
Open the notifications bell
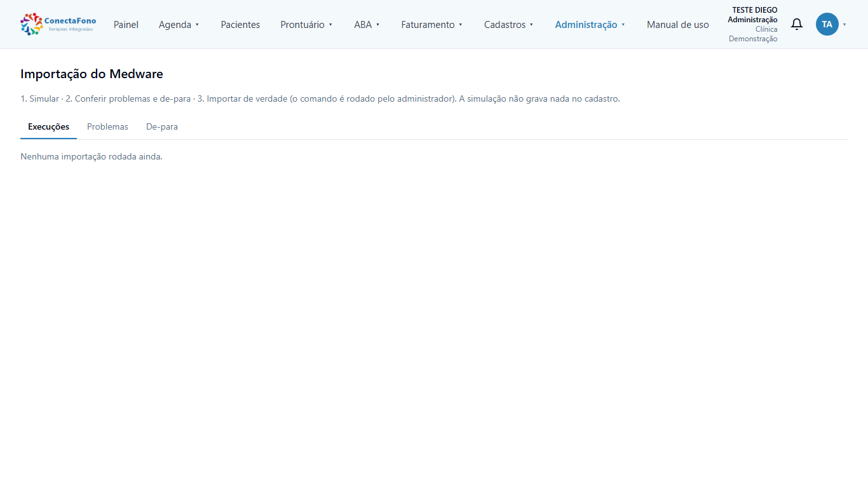click(797, 24)
